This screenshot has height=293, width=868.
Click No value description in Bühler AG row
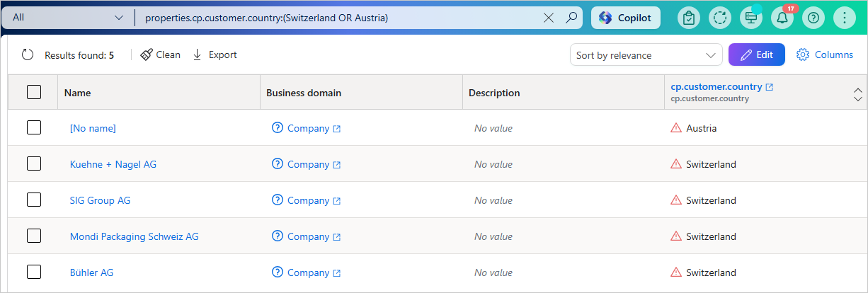493,272
